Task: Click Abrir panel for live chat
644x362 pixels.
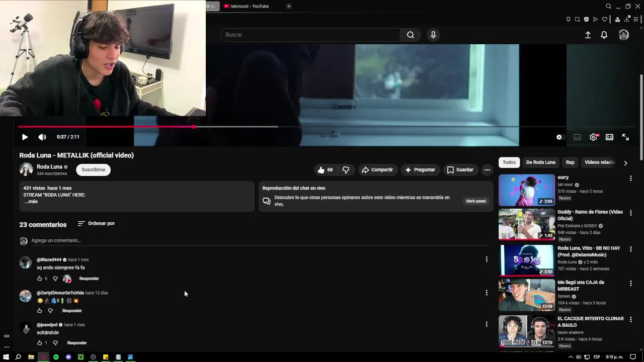Action: 475,201
